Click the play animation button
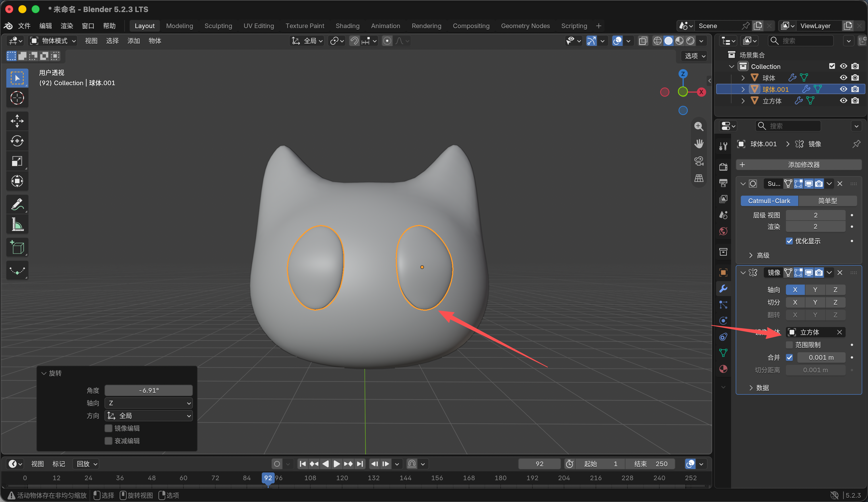 336,464
